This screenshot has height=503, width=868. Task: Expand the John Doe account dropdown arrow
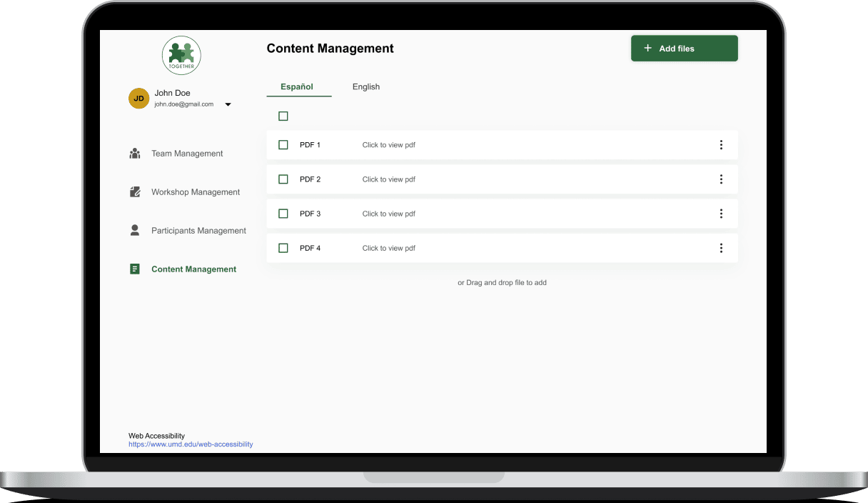pos(228,104)
